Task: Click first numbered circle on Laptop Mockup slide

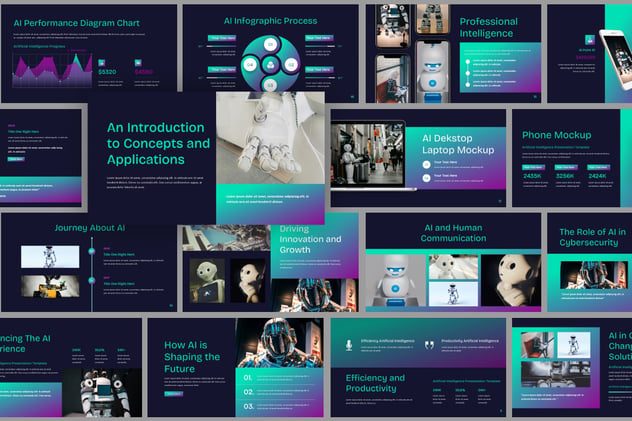Action: 426,164
